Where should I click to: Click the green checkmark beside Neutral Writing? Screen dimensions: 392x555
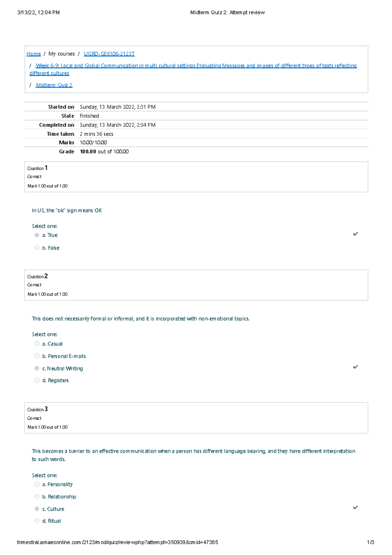click(x=355, y=367)
